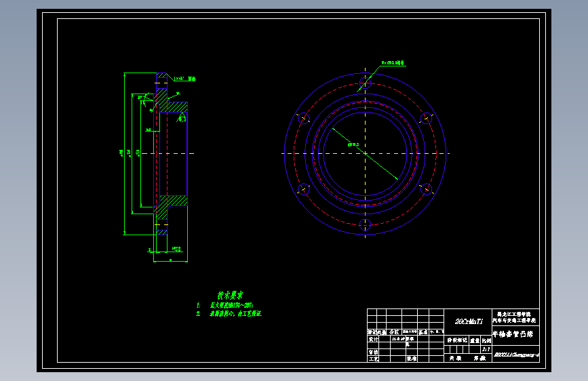Image resolution: width=588 pixels, height=381 pixels.
Task: Click the green diameter dimension text inside the circle
Action: pyautogui.click(x=353, y=144)
